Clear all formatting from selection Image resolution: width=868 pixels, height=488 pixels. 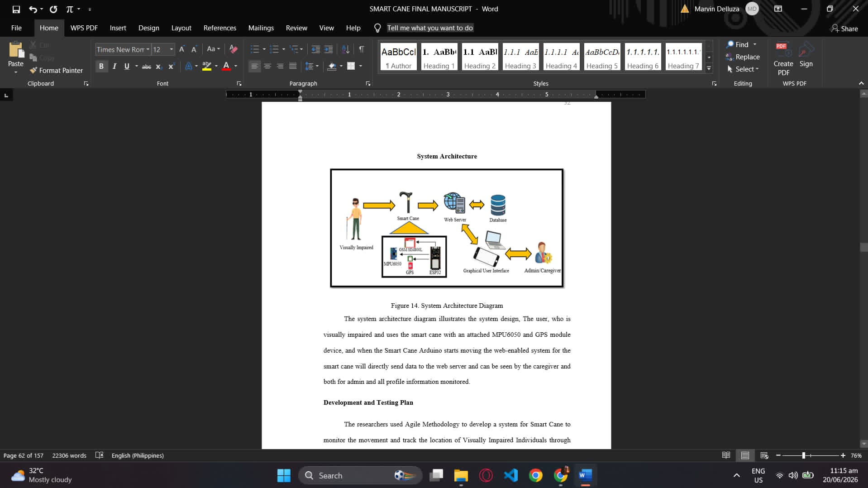click(x=233, y=49)
